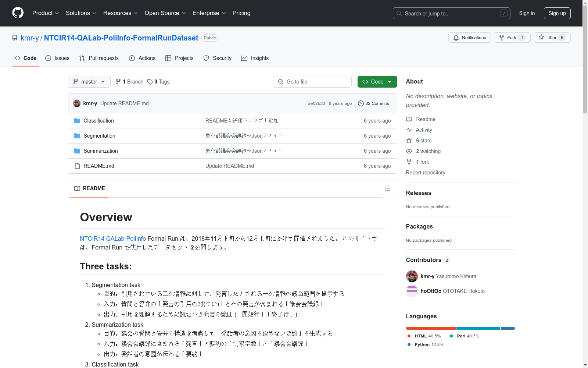
Task: Expand the Open Source menu
Action: [165, 13]
